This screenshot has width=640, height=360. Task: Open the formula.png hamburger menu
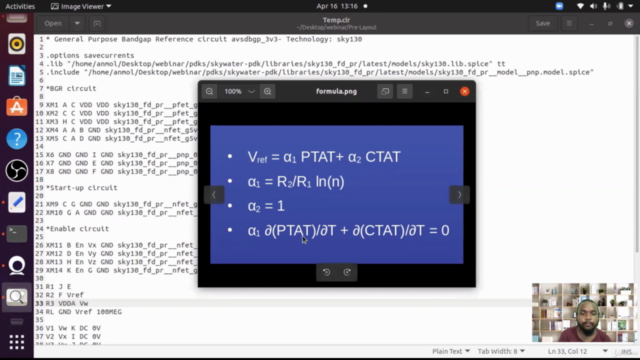click(x=404, y=91)
